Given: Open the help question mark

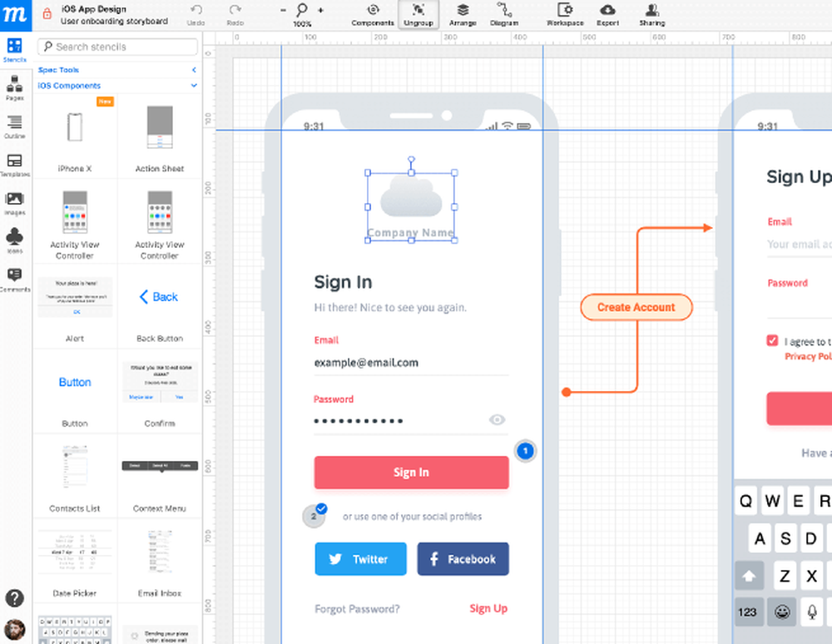Looking at the screenshot, I should pyautogui.click(x=15, y=598).
